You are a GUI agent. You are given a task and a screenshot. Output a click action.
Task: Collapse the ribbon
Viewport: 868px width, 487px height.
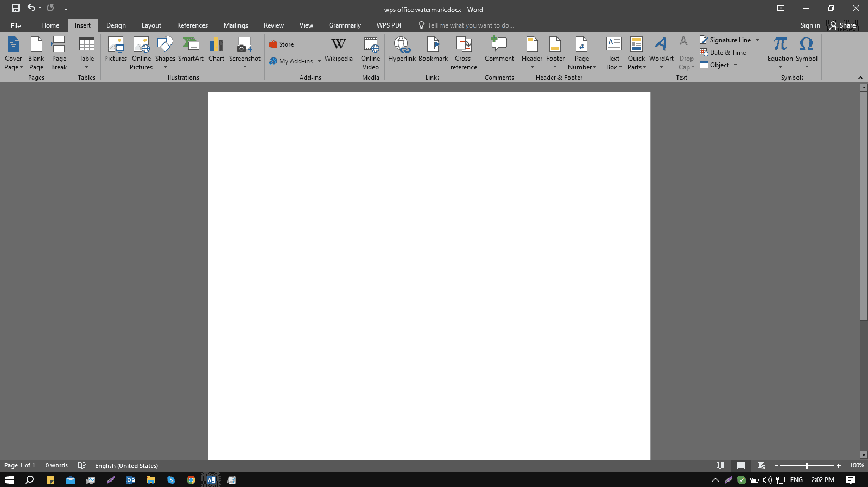(860, 78)
